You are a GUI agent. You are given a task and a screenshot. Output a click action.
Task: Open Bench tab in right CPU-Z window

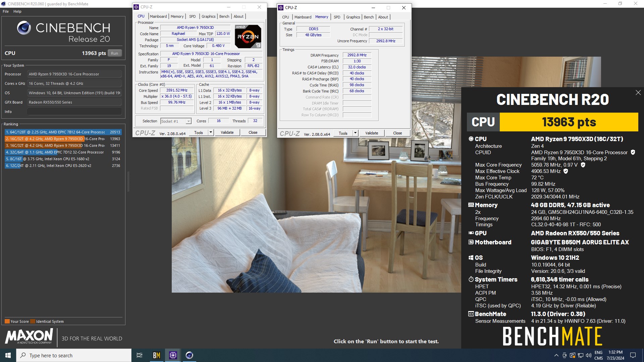[369, 17]
